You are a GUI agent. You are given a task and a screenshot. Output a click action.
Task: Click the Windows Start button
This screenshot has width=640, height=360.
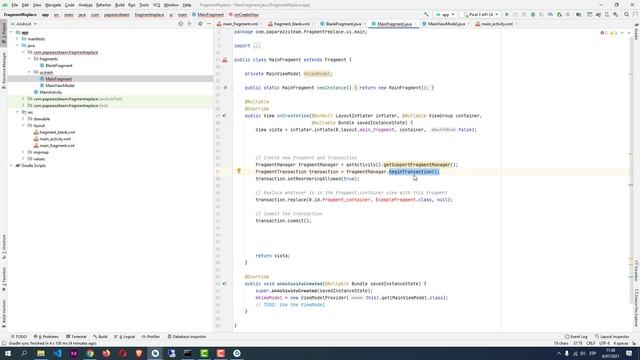(8, 353)
